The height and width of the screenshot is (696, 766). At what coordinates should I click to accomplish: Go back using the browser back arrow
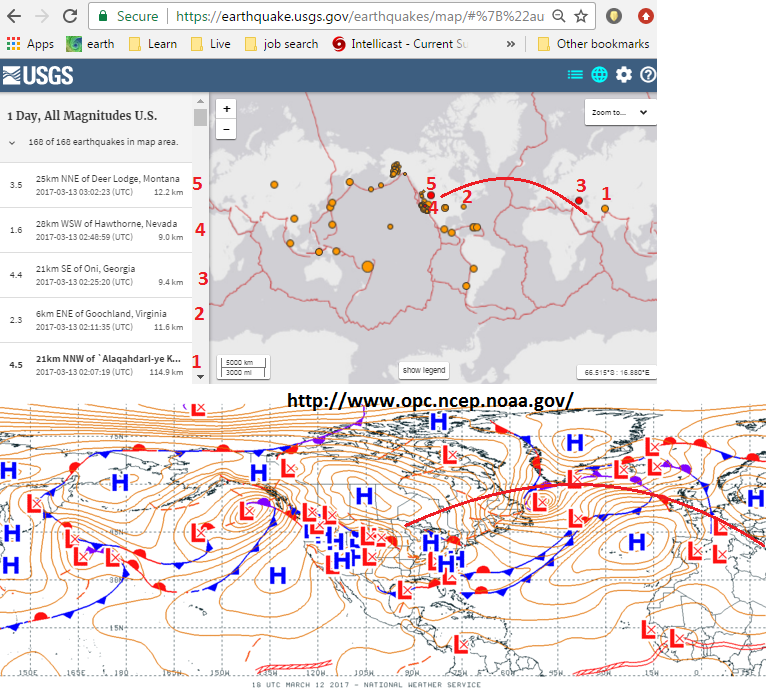(14, 16)
